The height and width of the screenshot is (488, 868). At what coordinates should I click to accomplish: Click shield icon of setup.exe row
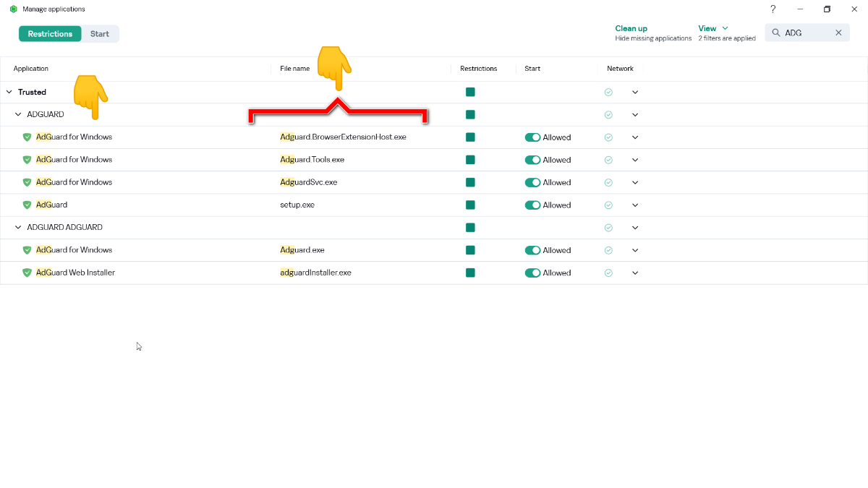[x=27, y=205]
